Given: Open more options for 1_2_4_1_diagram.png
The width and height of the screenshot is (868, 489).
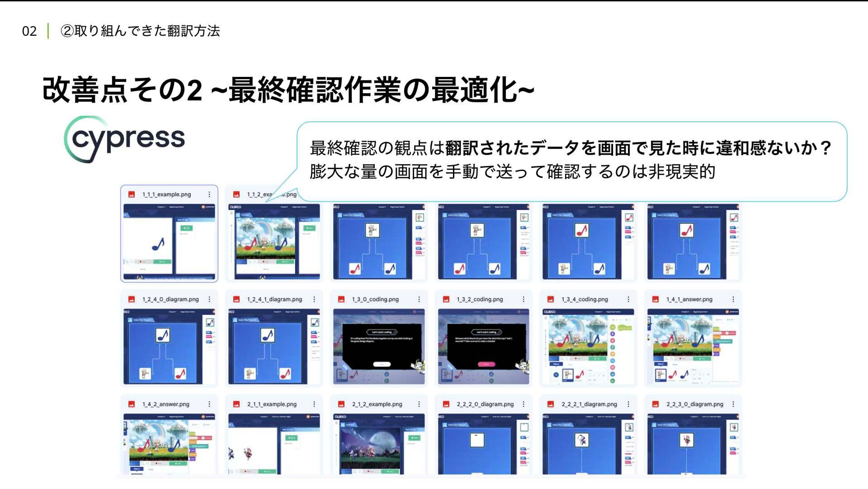Looking at the screenshot, I should point(314,299).
